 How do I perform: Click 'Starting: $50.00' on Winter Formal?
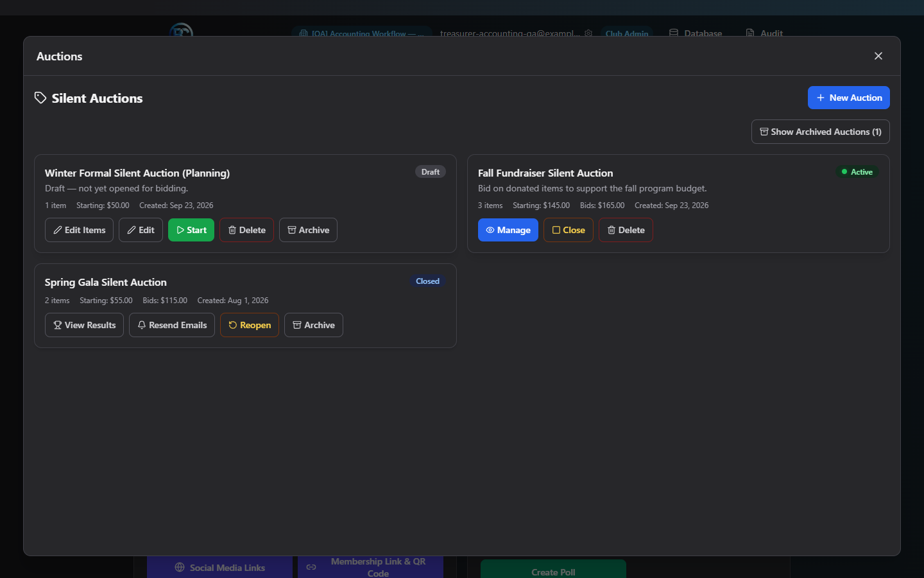[103, 206]
